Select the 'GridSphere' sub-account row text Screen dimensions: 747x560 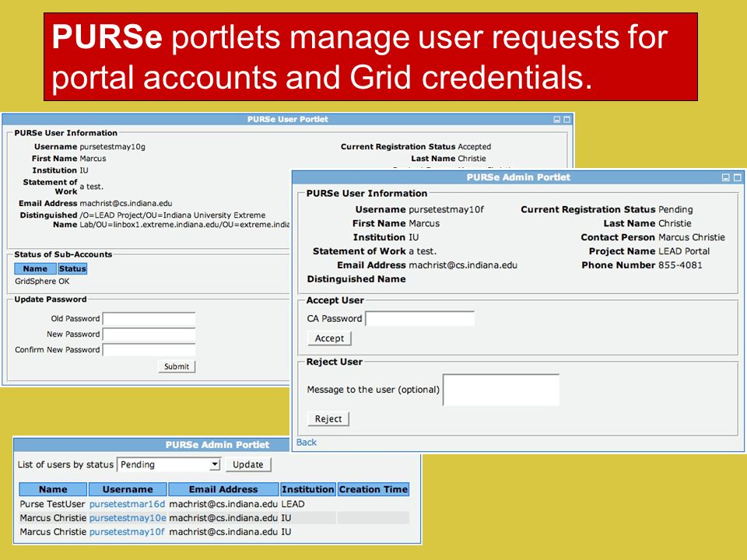(x=36, y=282)
